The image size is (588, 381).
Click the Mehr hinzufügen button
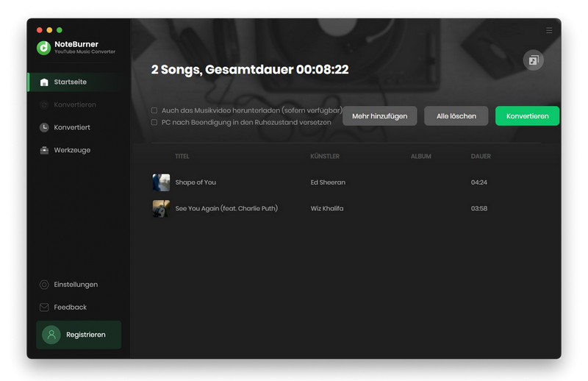[x=379, y=116]
